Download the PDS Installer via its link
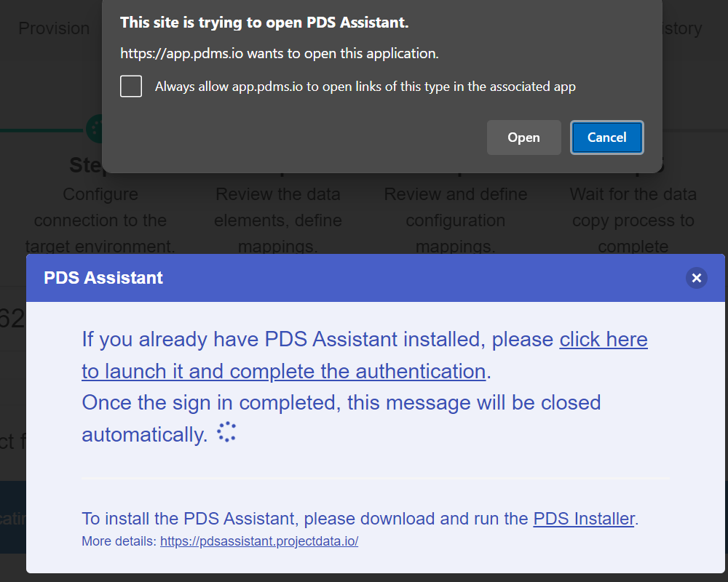The width and height of the screenshot is (728, 582). point(583,519)
